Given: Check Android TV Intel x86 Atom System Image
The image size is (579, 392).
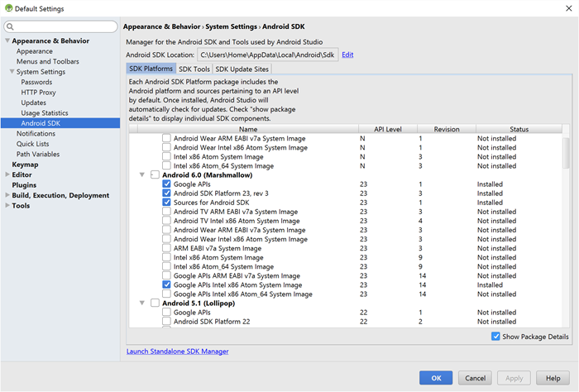Looking at the screenshot, I should (166, 221).
